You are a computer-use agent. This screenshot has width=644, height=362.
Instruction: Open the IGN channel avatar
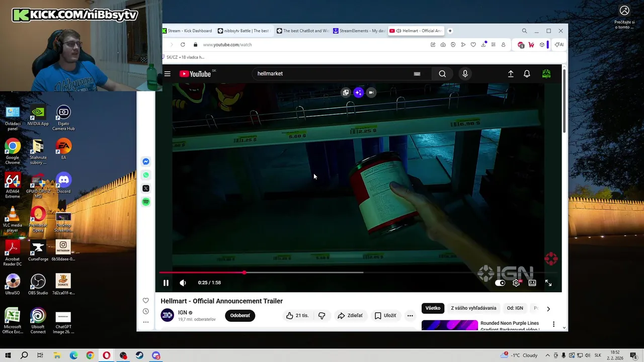click(168, 315)
